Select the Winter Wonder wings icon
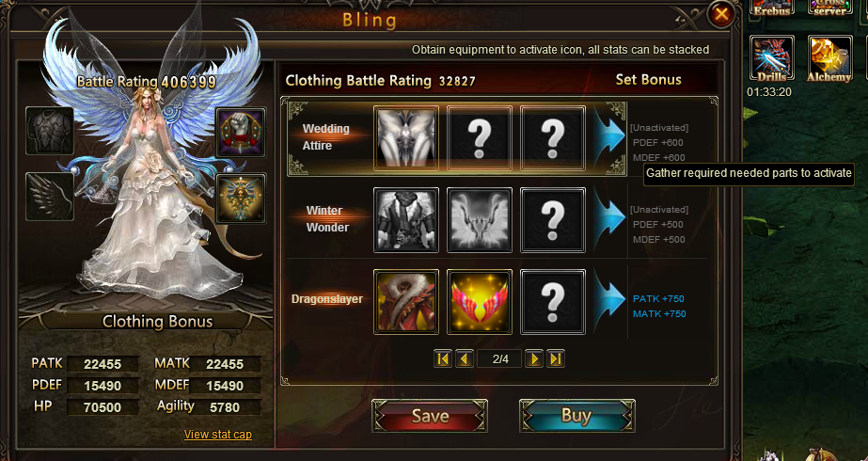 coord(480,220)
